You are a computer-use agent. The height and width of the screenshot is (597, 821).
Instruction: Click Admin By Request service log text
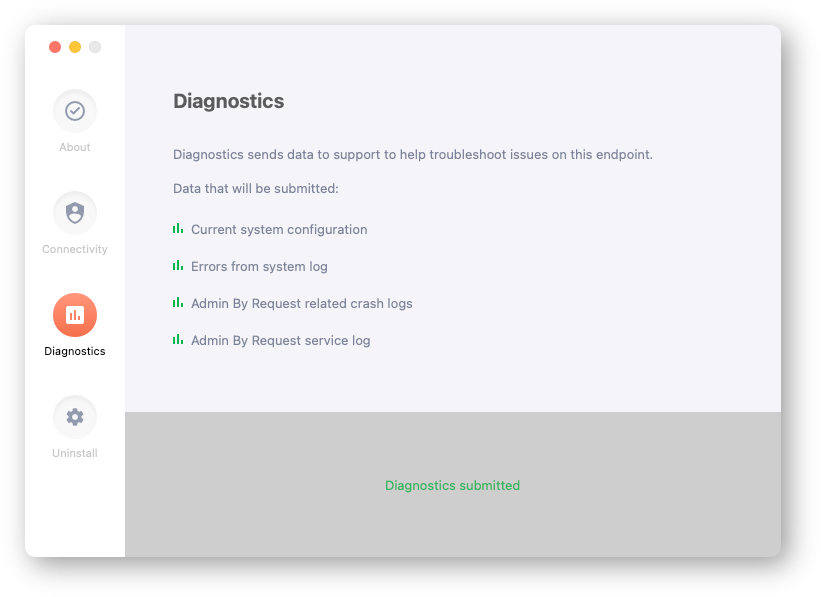click(281, 340)
